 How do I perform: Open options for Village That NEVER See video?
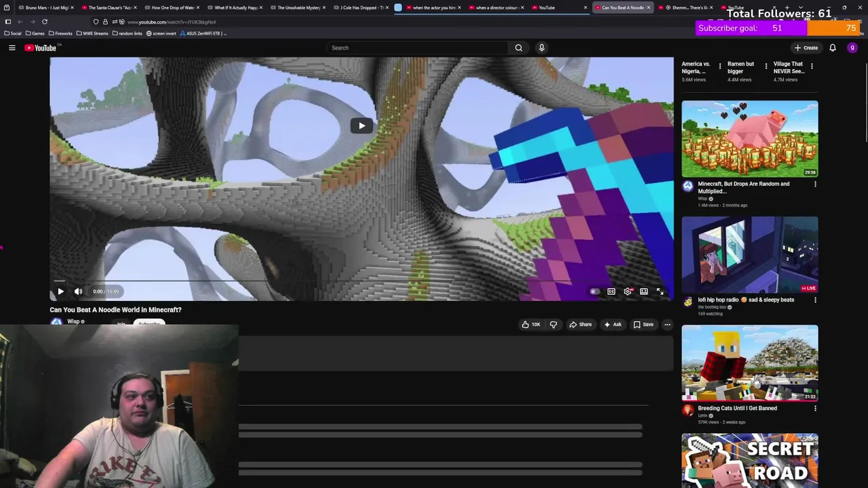pyautogui.click(x=812, y=66)
